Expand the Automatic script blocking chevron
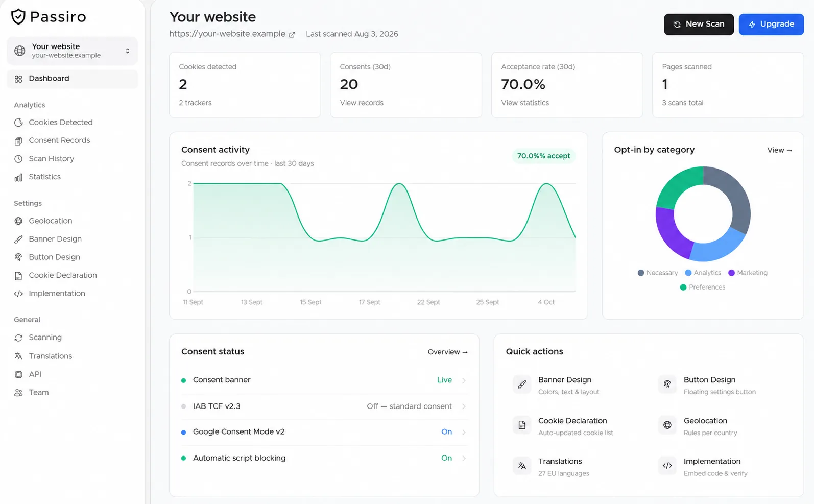Image resolution: width=814 pixels, height=504 pixels. point(464,458)
